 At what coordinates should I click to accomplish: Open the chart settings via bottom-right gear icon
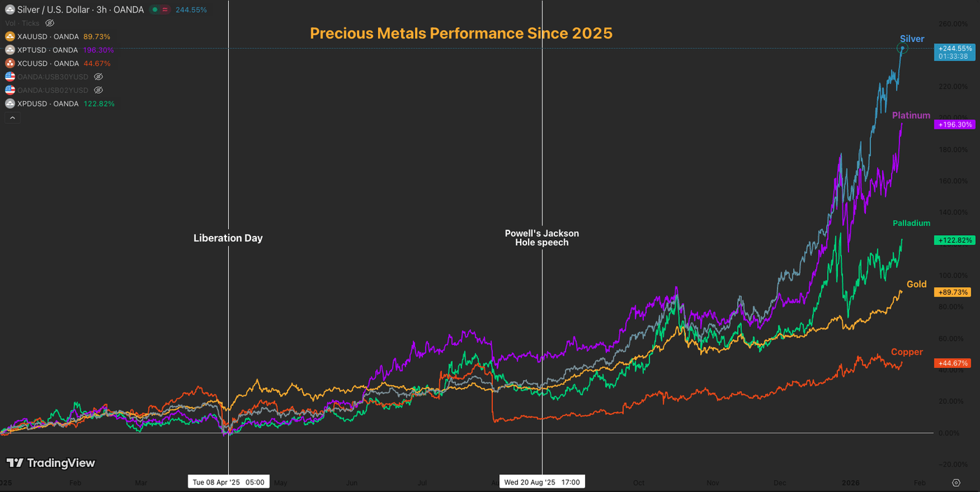957,483
